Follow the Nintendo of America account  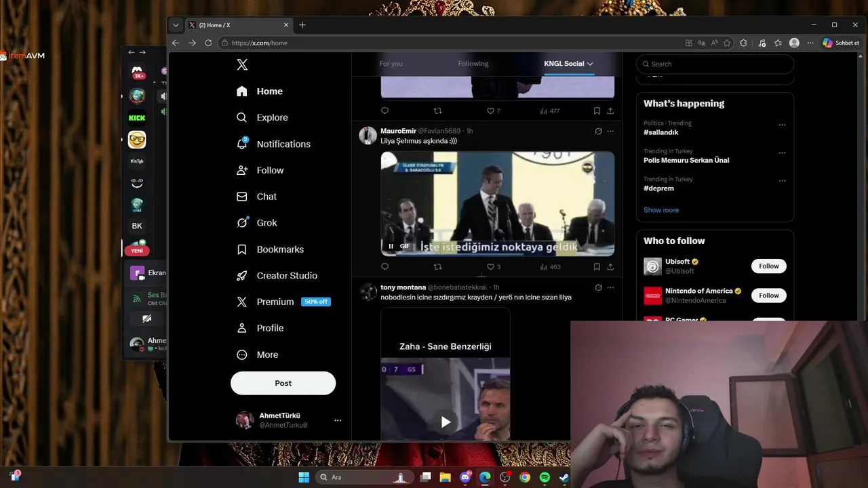coord(768,296)
